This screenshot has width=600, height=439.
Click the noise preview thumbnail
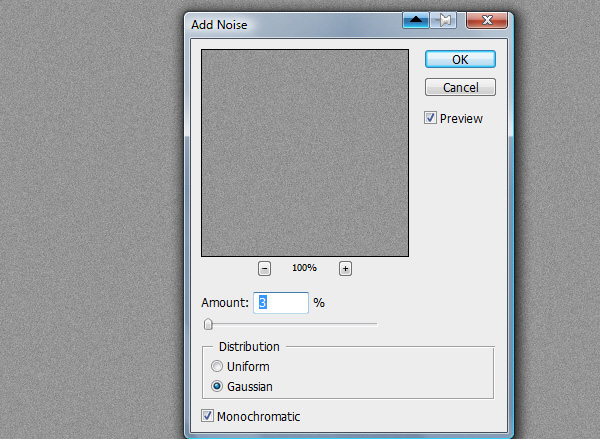click(305, 153)
